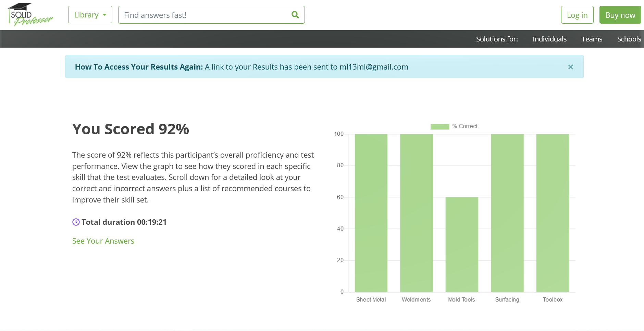Open the Schools solutions menu item
This screenshot has width=644, height=331.
pos(629,39)
